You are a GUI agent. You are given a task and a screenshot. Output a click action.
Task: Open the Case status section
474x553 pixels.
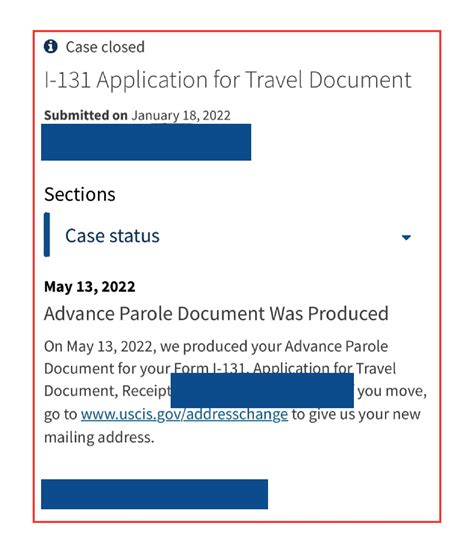(112, 236)
